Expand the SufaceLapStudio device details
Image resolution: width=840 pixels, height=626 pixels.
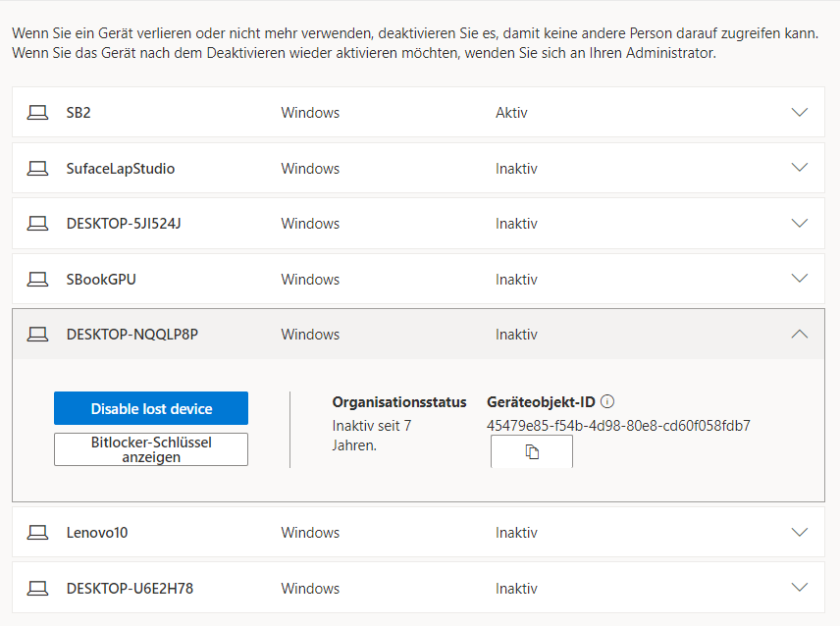pos(800,169)
